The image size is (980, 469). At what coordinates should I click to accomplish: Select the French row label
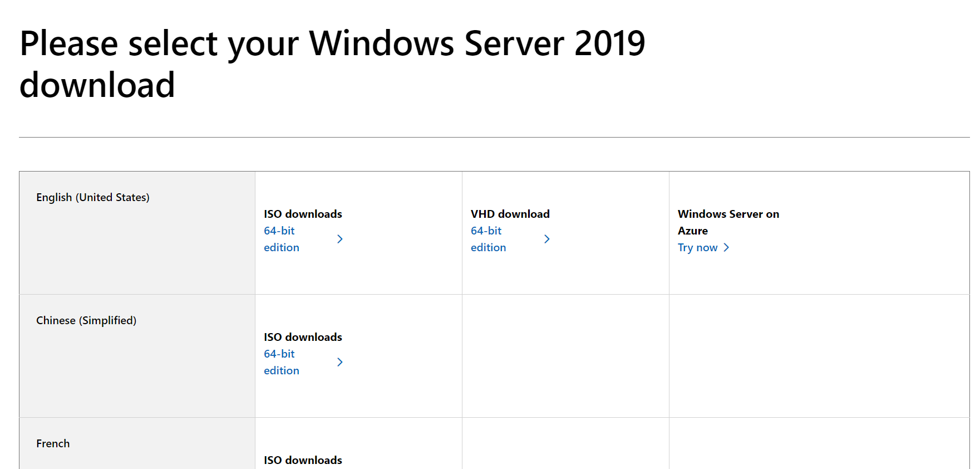(x=53, y=443)
